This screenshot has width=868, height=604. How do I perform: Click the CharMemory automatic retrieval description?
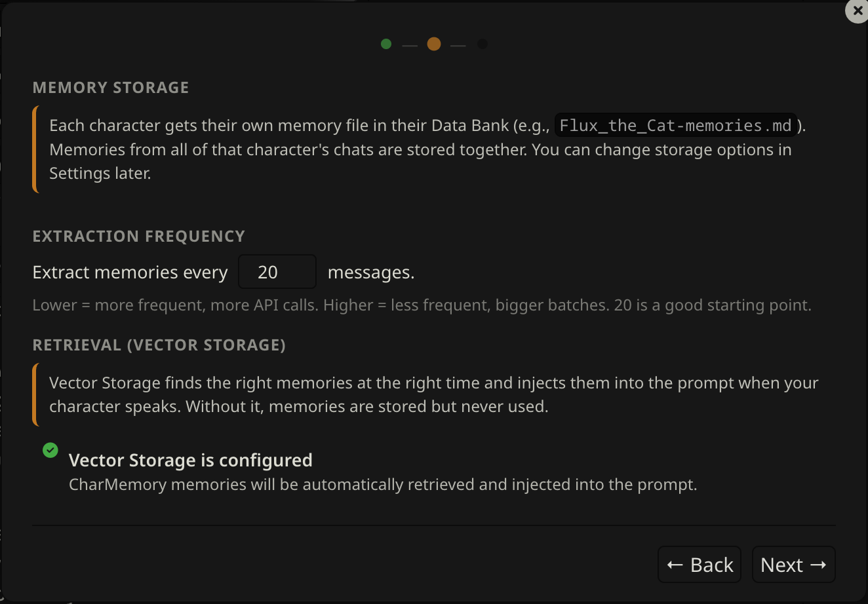pyautogui.click(x=383, y=485)
